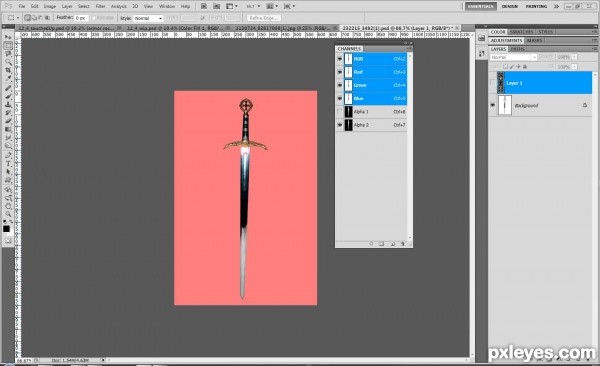Delete current channel trash icon
This screenshot has width=600, height=366.
coord(402,244)
